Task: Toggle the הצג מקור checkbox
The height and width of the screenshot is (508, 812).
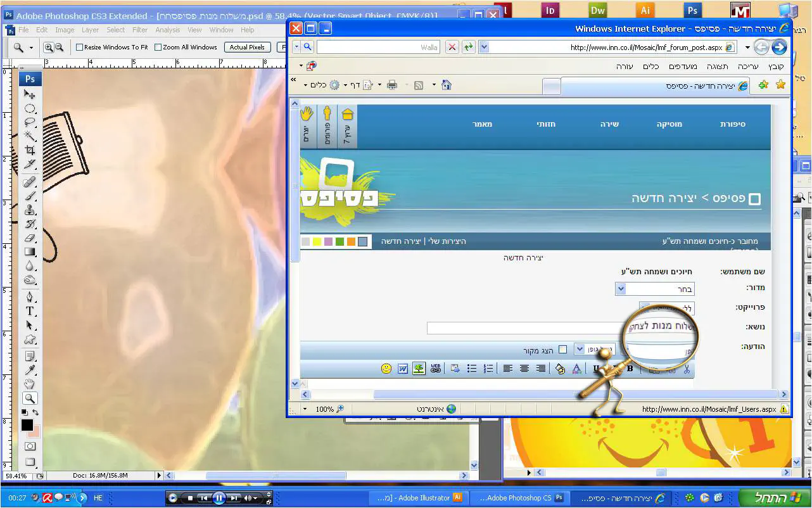Action: click(562, 350)
